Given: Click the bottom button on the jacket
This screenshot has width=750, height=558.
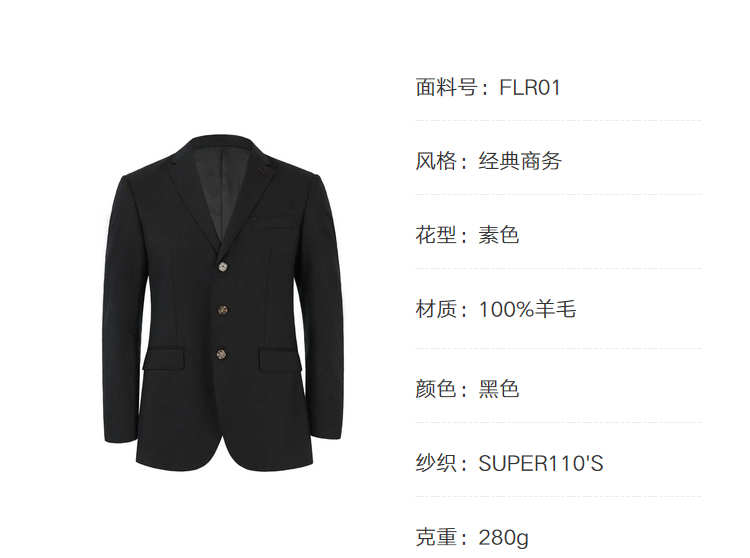Looking at the screenshot, I should (x=221, y=354).
